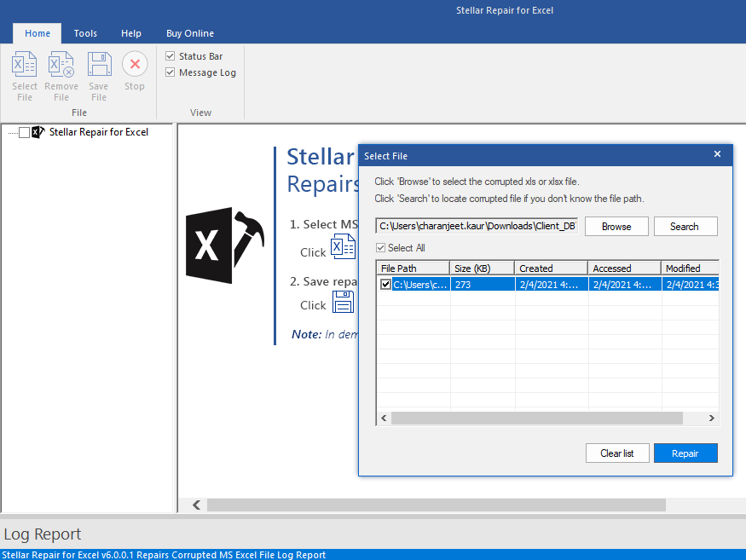Click the Select File icon in instructions
Screen dimensions: 746x560
click(343, 247)
